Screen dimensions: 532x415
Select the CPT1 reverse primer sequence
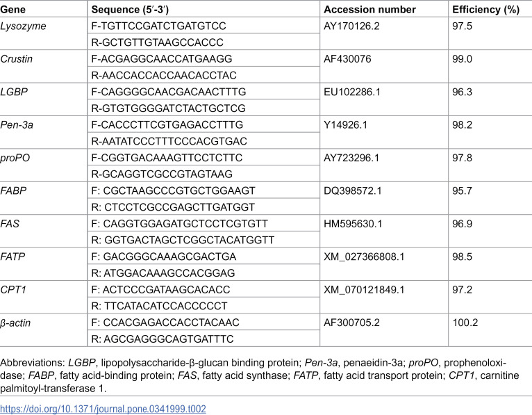point(159,306)
